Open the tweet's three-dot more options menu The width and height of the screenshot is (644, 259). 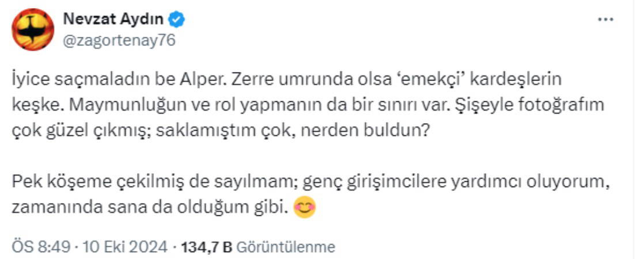coord(605,20)
